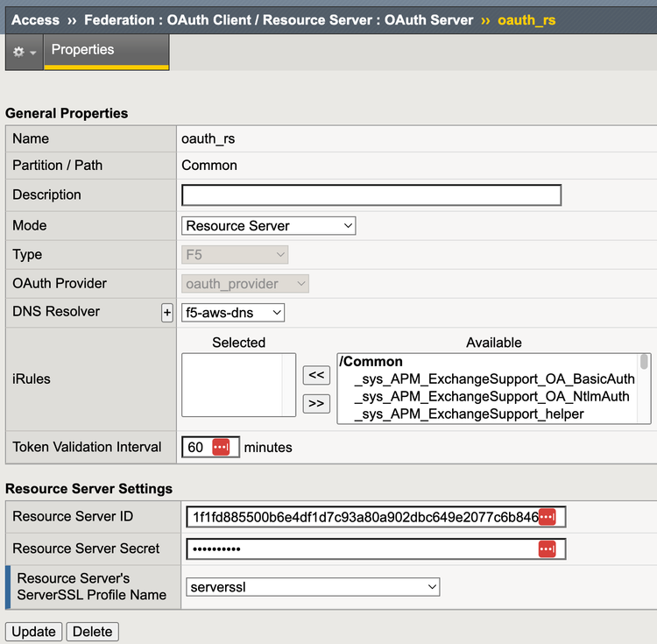Move iRule to Selected with << button
Image resolution: width=657 pixels, height=644 pixels.
click(x=315, y=375)
